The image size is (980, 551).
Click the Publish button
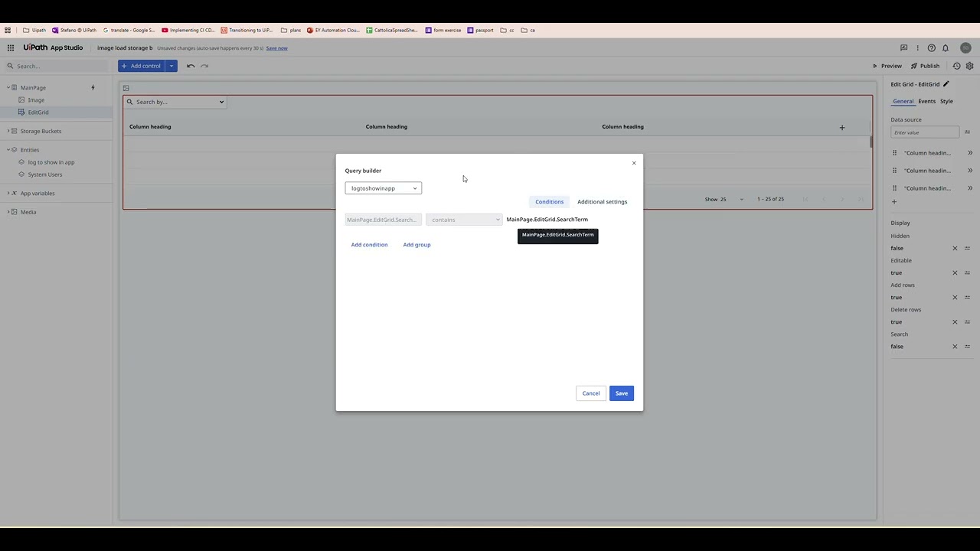[x=925, y=66]
